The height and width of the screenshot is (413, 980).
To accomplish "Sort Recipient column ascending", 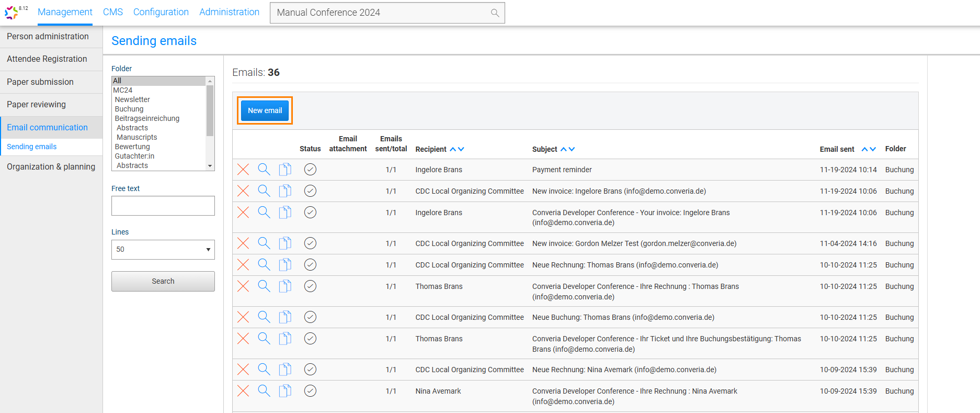I will [x=453, y=149].
